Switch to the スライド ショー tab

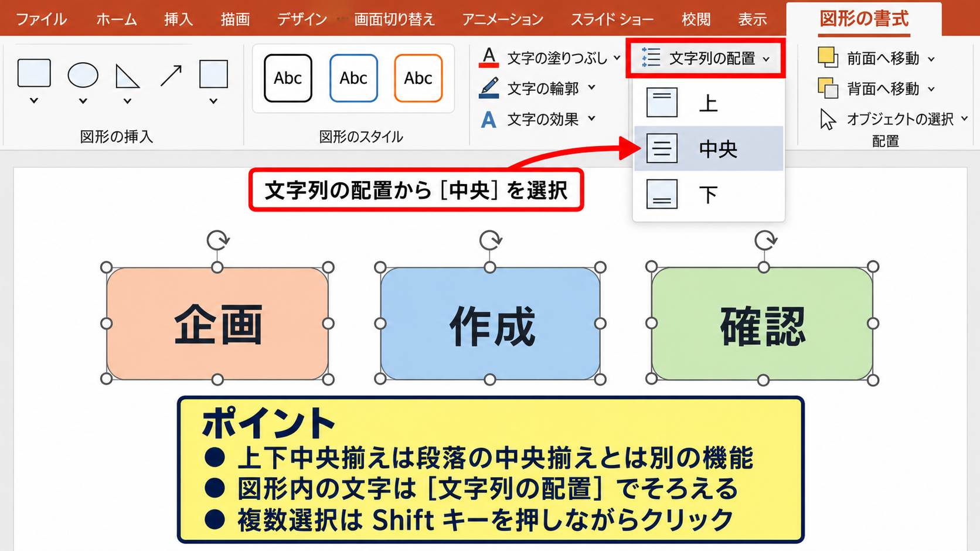612,19
